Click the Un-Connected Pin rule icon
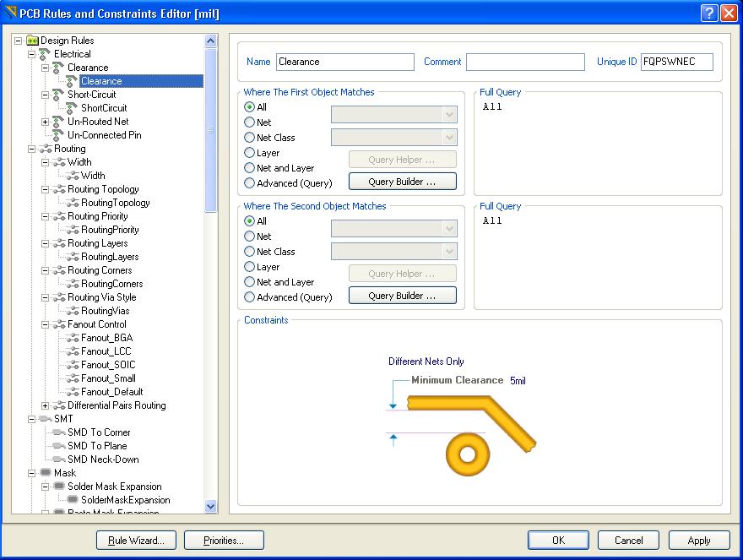 (x=58, y=135)
